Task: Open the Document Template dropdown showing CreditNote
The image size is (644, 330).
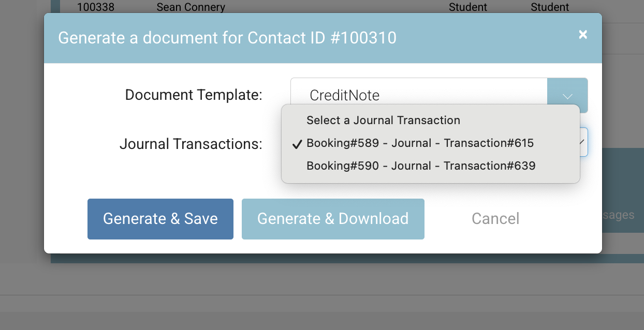Action: click(x=418, y=95)
